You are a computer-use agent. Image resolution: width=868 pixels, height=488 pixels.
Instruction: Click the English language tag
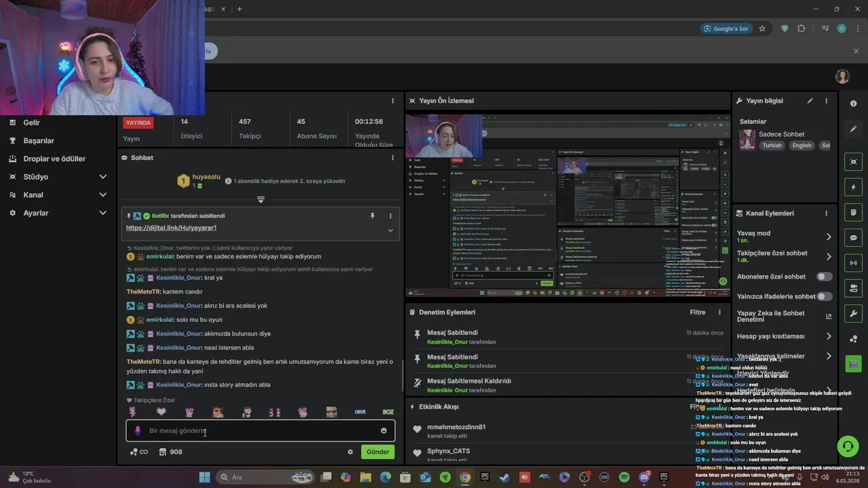click(x=802, y=146)
